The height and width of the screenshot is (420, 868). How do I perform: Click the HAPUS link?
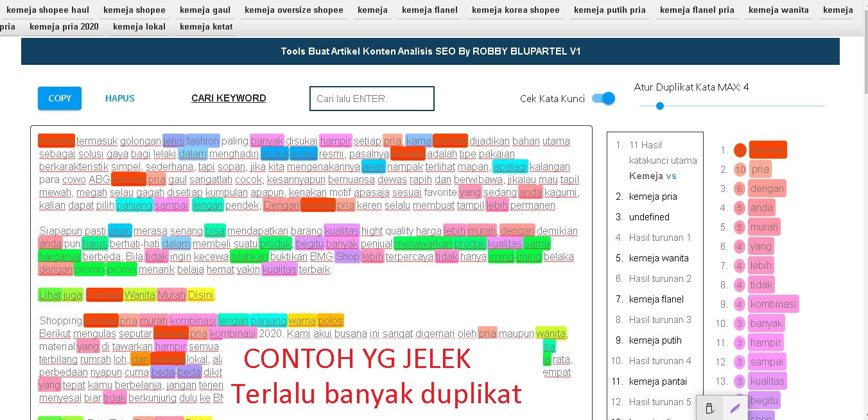tap(119, 98)
